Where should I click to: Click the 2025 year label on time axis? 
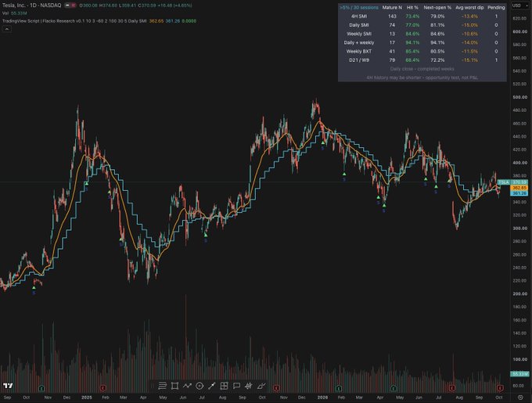[x=87, y=398]
